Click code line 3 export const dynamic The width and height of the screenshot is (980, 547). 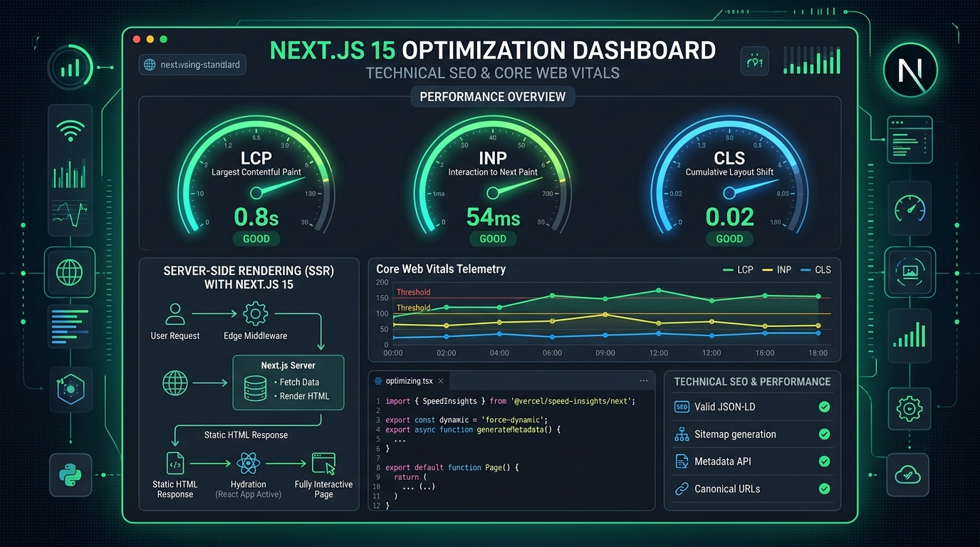click(x=466, y=420)
